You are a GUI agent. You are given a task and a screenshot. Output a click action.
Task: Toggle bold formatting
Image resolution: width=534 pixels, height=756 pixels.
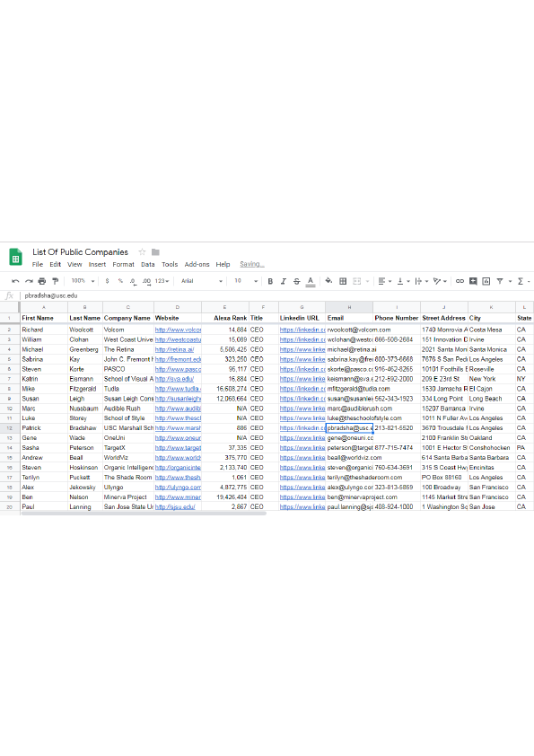point(270,281)
